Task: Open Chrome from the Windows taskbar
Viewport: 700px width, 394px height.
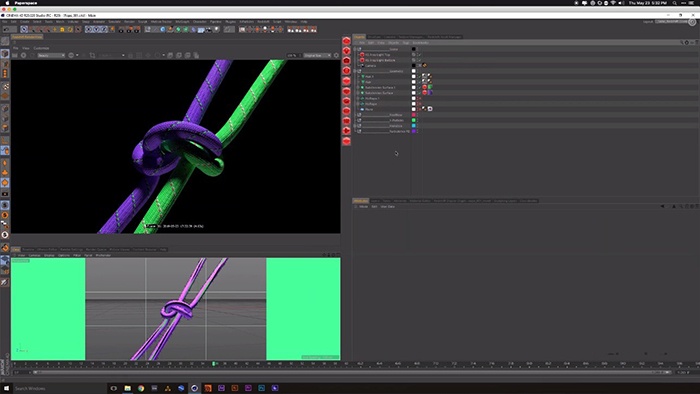Action: (141, 388)
